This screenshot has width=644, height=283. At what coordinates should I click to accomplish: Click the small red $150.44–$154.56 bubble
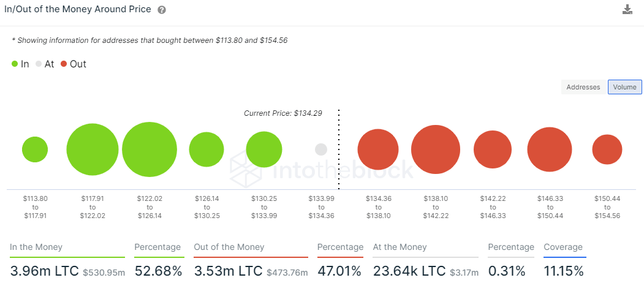(607, 149)
